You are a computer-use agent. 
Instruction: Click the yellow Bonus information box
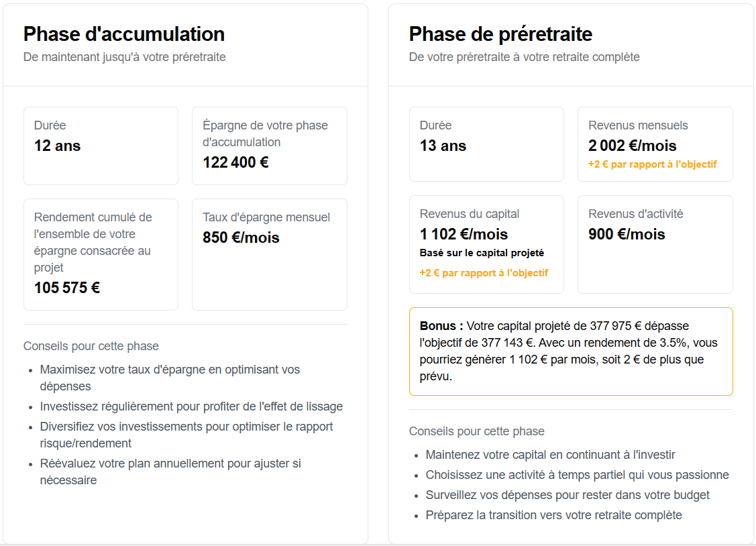tap(571, 351)
